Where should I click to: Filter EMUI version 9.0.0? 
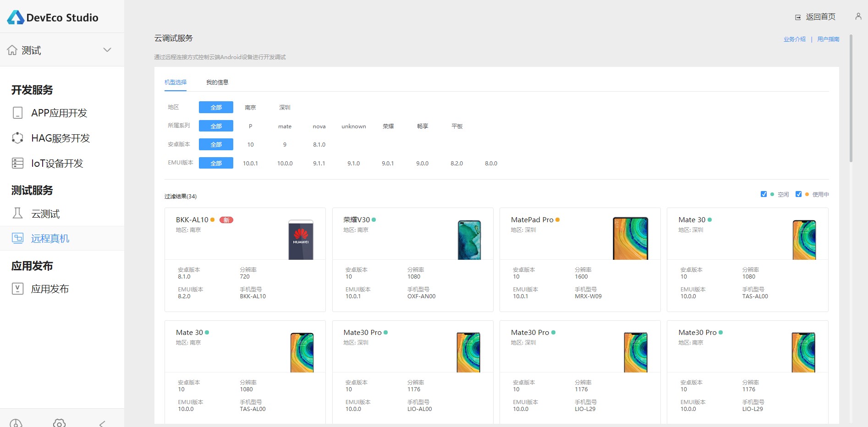422,163
